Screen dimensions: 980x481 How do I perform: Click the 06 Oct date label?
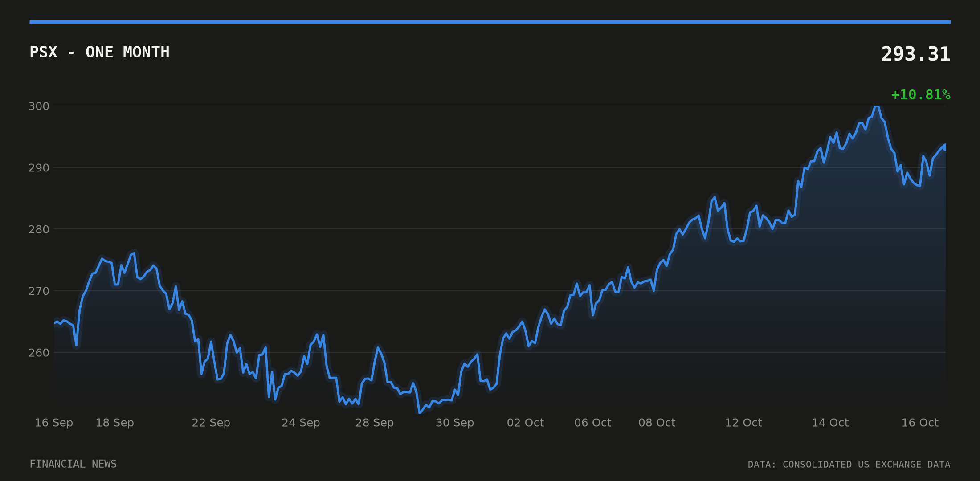pos(593,423)
